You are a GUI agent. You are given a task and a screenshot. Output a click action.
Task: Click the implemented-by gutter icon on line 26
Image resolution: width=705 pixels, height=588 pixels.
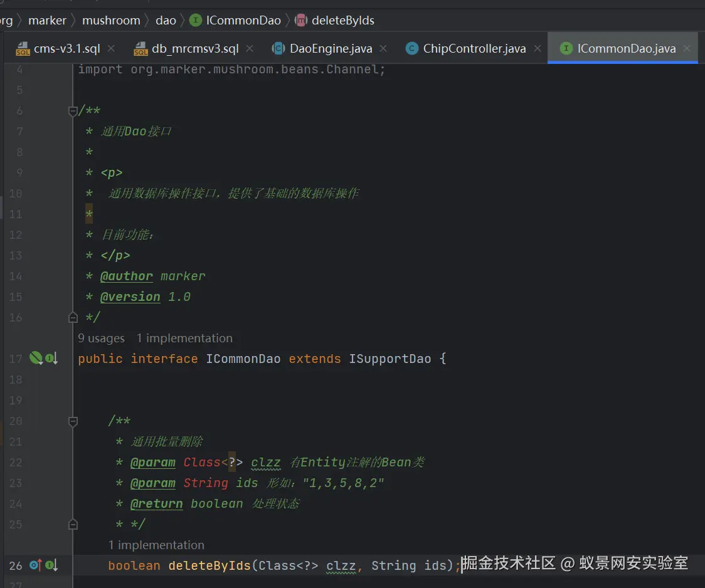click(51, 565)
